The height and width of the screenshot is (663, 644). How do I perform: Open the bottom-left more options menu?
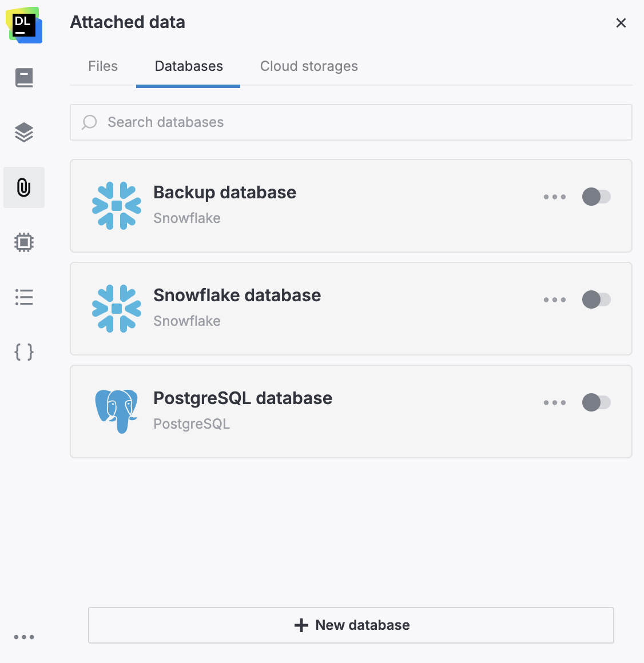point(24,637)
